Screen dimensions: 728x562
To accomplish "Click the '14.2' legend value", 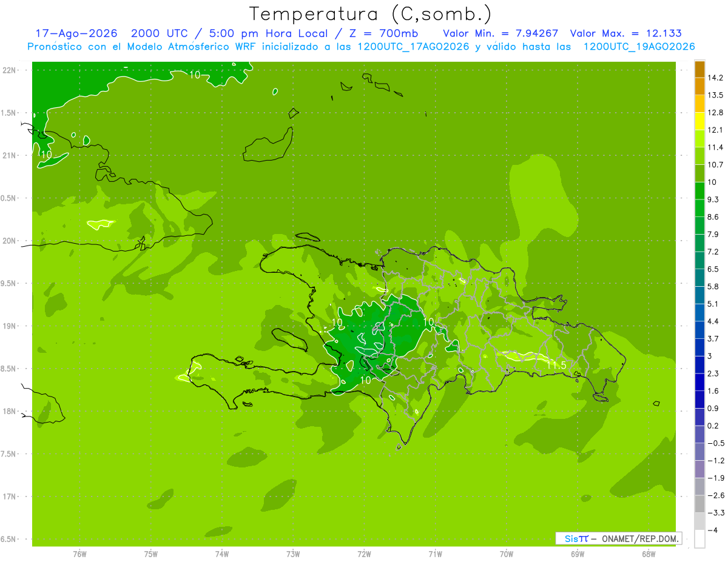I will coord(715,78).
